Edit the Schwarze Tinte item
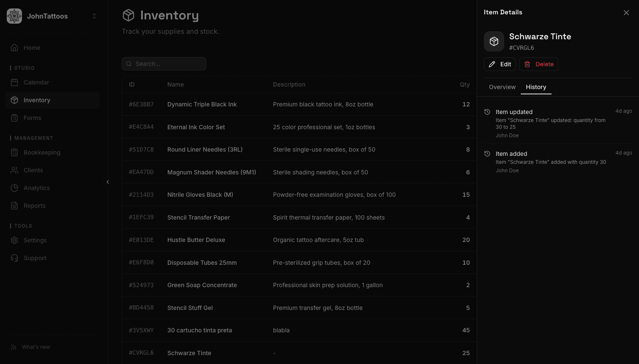The width and height of the screenshot is (639, 364). 500,64
